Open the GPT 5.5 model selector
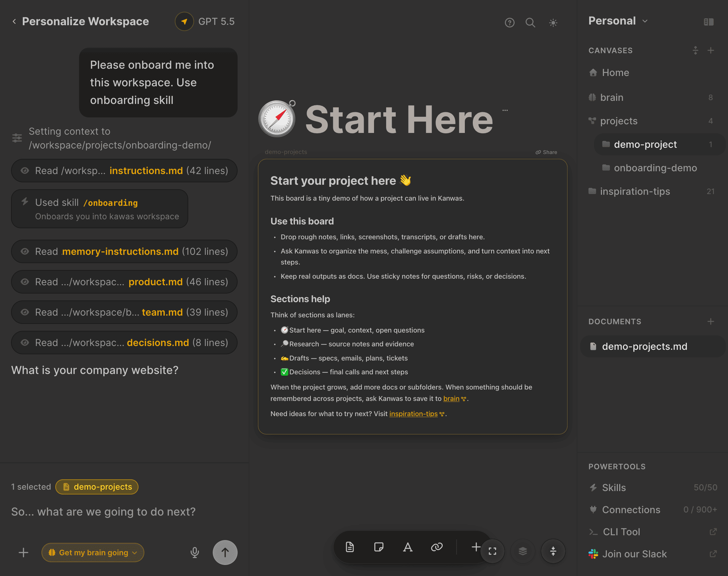This screenshot has height=576, width=728. (x=205, y=21)
